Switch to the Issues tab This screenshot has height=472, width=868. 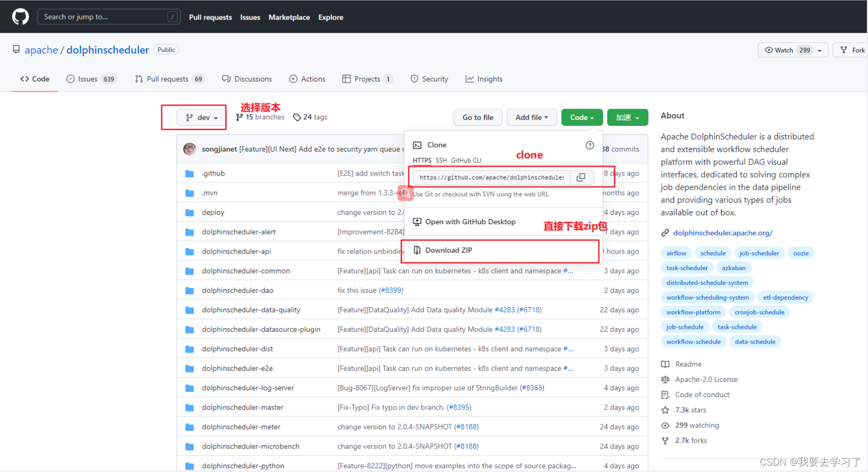tap(91, 79)
